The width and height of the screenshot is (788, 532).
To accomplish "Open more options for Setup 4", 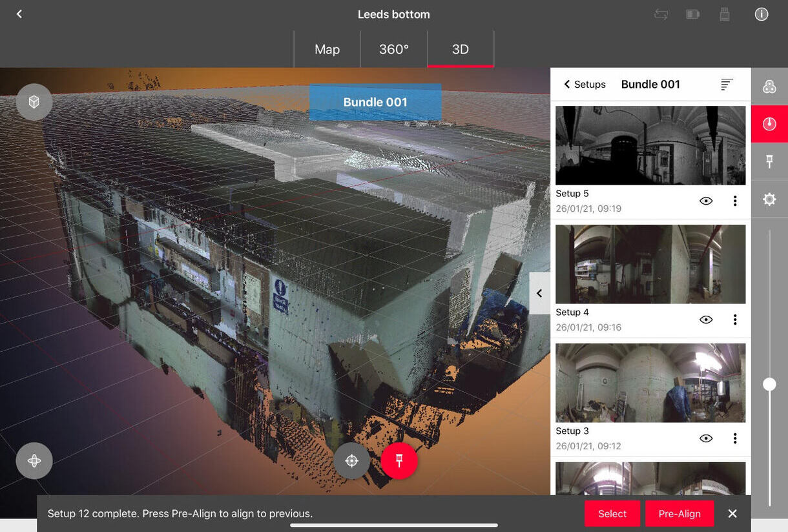I will (735, 320).
